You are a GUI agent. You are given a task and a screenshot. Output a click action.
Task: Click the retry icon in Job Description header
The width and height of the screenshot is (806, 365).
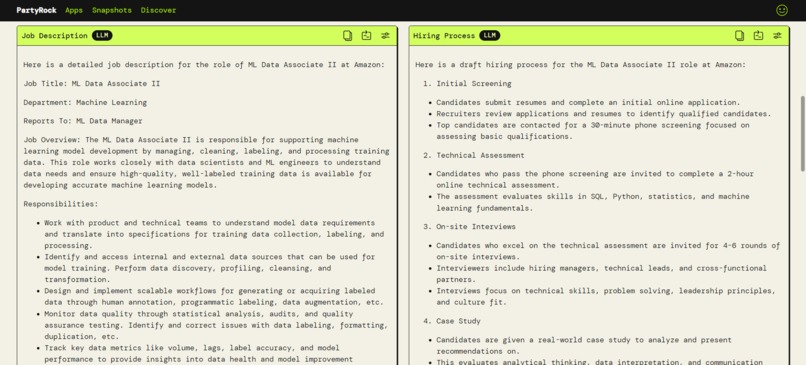point(366,35)
